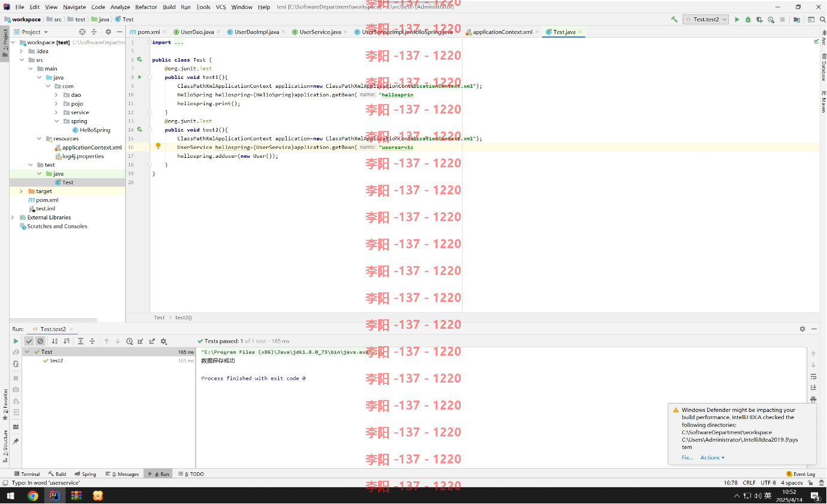
Task: Open test runner settings gear
Action: [163, 341]
